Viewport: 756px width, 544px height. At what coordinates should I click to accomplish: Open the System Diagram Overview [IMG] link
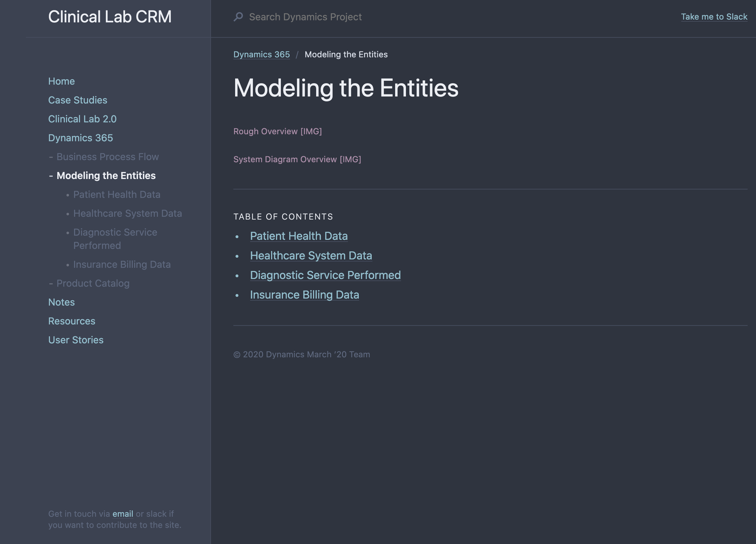point(297,159)
